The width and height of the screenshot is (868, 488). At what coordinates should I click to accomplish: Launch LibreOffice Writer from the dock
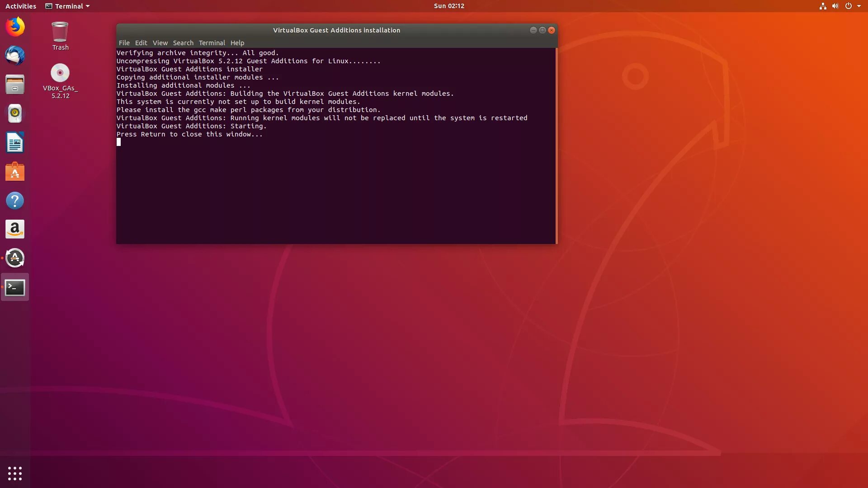pos(15,143)
